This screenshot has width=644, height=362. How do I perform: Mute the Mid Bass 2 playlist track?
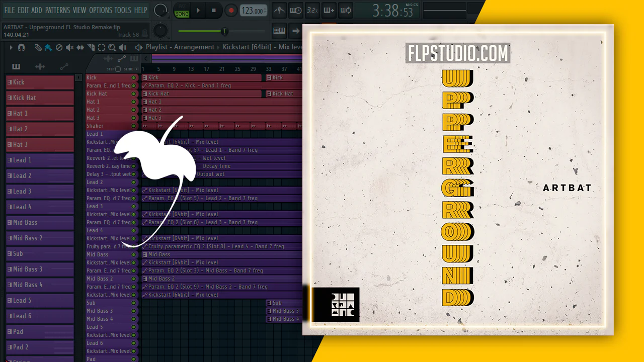(134, 279)
